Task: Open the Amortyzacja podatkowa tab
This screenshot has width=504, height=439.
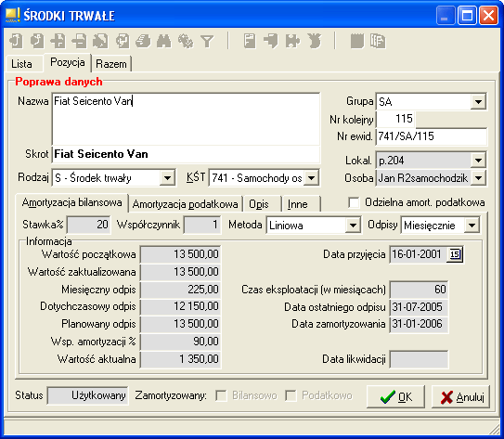Action: 185,204
